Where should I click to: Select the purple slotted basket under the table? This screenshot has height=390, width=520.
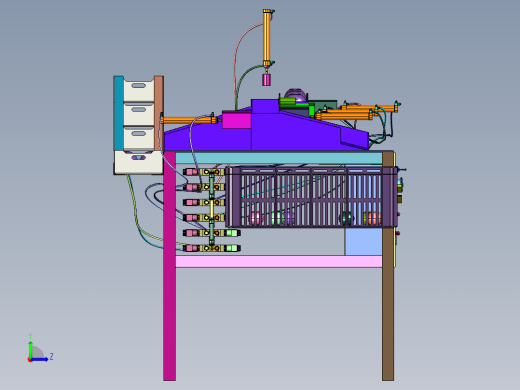311,197
